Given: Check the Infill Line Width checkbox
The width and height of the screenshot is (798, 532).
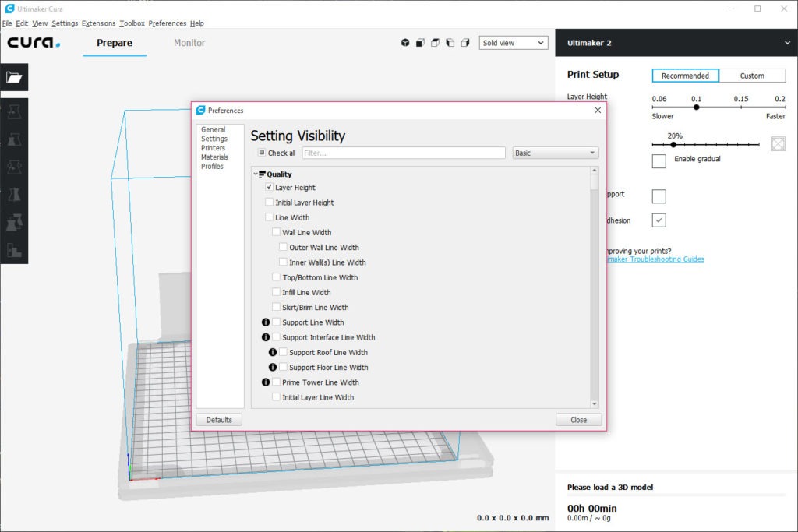Looking at the screenshot, I should coord(277,292).
